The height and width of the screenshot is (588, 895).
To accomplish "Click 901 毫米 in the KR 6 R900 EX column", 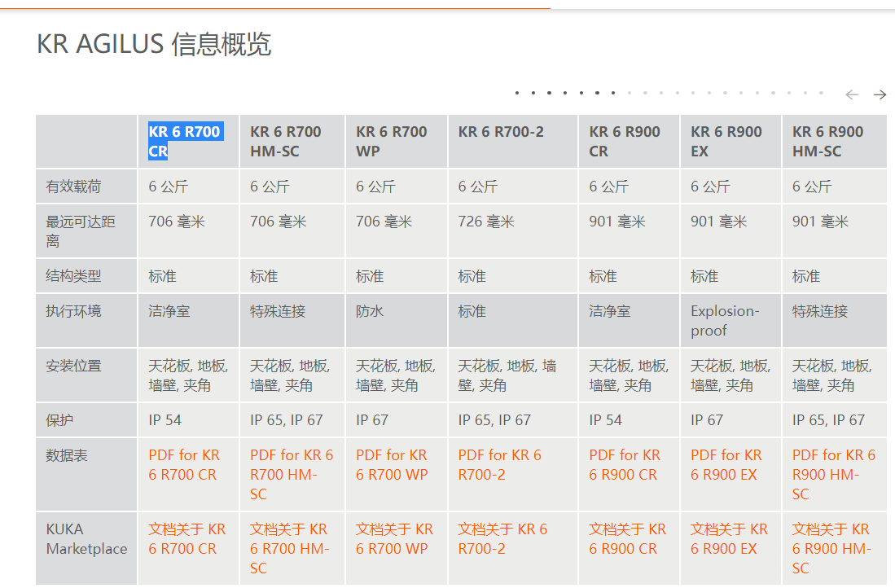I will (x=718, y=222).
